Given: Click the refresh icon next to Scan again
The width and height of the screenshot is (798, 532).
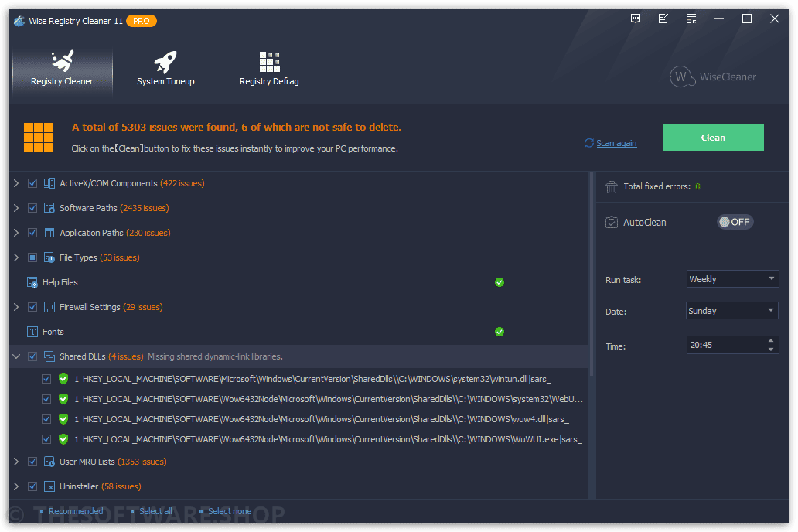Looking at the screenshot, I should pos(589,143).
